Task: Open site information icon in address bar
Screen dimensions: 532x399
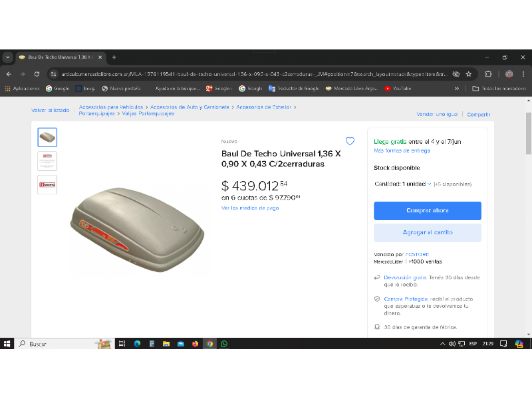Action: pos(53,74)
